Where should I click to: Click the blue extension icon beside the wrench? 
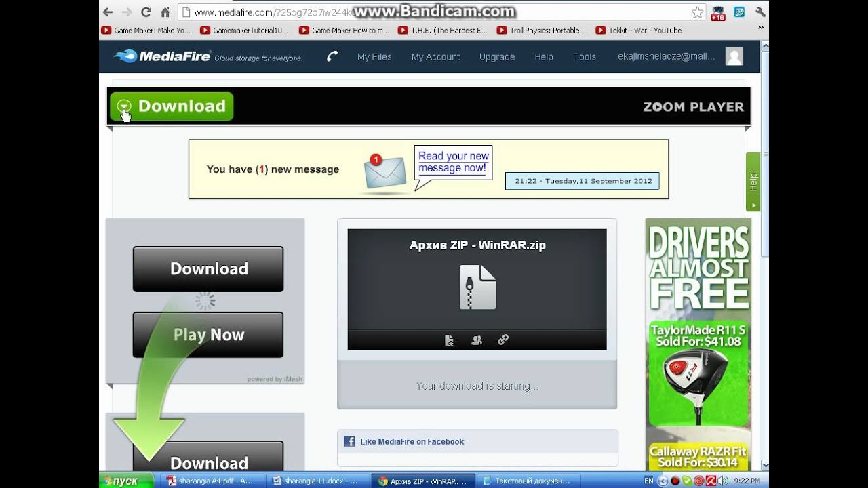click(740, 12)
